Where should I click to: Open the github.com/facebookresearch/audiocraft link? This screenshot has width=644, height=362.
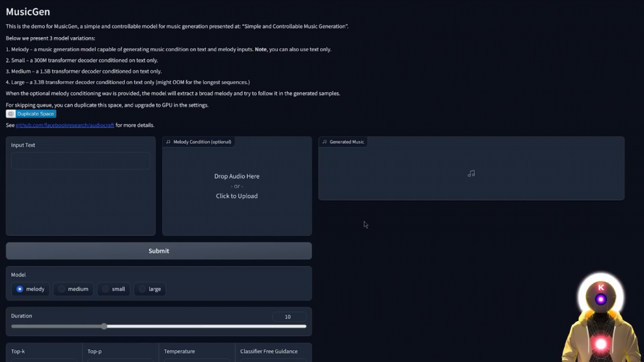click(65, 125)
